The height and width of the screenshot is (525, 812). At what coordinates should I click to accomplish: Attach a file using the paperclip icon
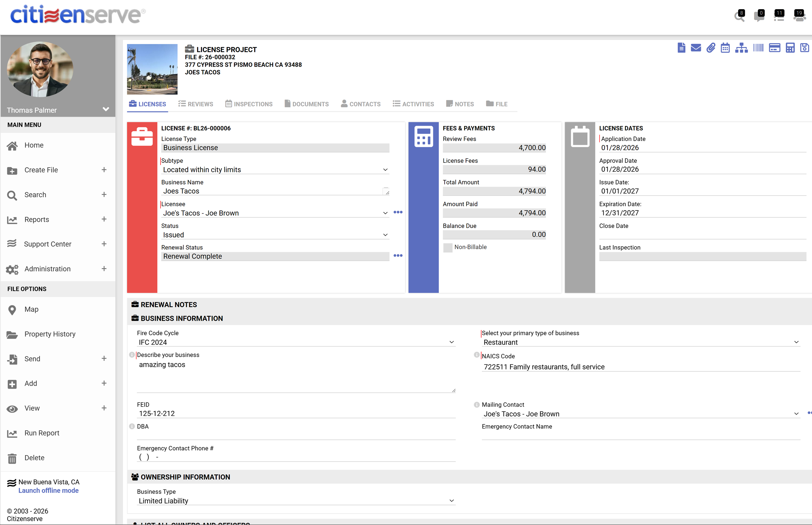click(x=711, y=48)
